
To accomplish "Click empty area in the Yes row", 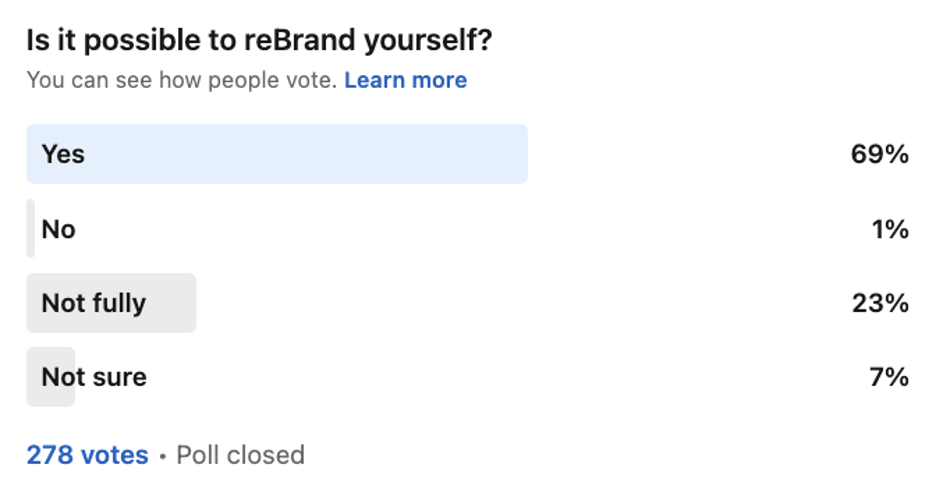I will [x=686, y=154].
